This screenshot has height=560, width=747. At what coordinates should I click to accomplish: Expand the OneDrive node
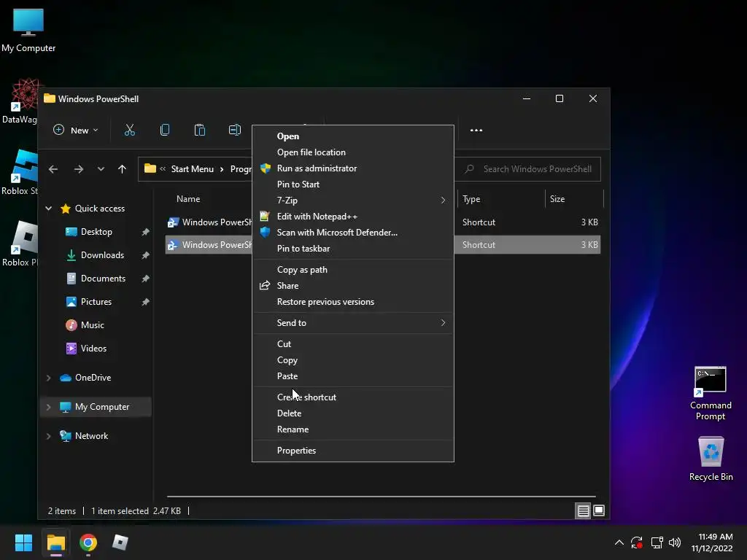pos(49,378)
